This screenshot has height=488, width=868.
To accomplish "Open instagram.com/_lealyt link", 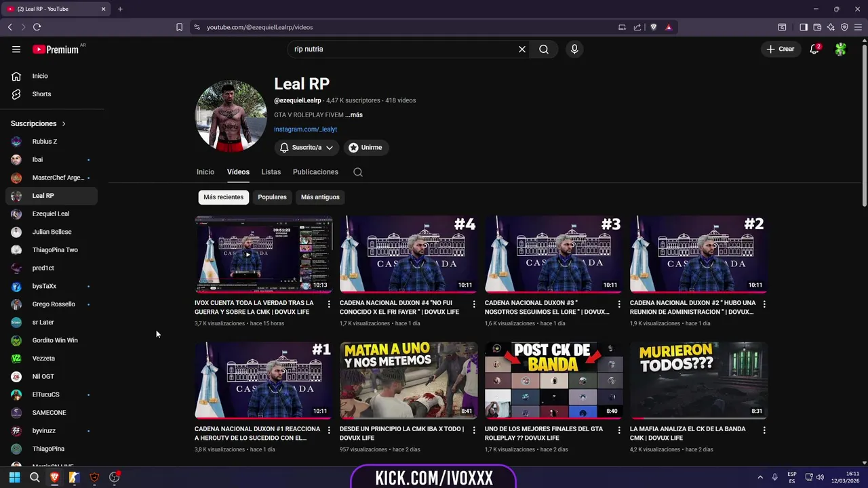I will pyautogui.click(x=305, y=129).
